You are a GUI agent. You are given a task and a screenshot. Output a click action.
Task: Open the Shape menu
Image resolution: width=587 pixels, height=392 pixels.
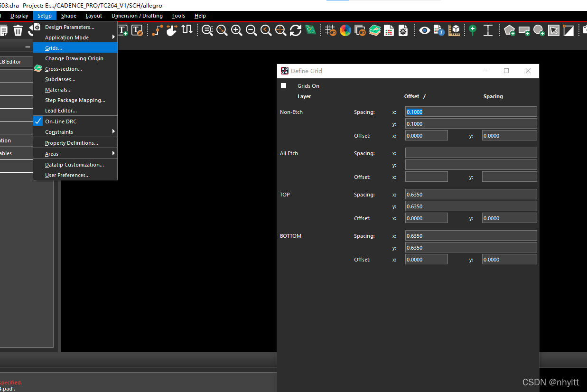point(69,16)
